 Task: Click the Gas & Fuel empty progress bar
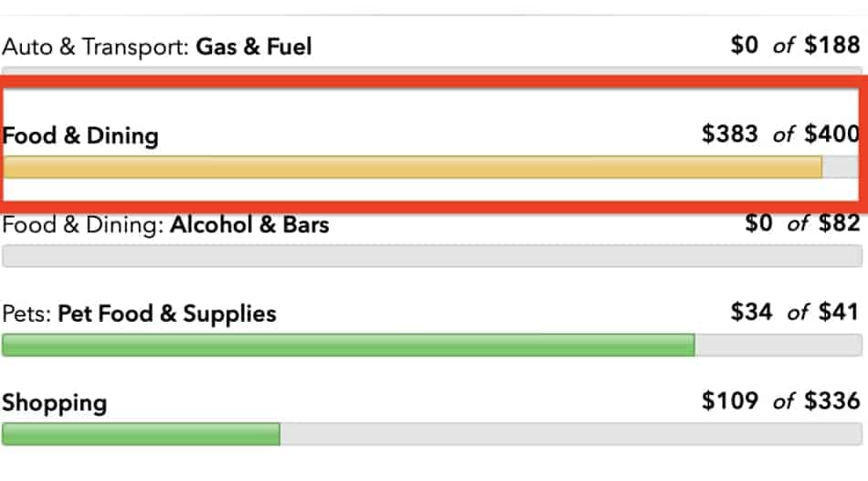tap(432, 71)
